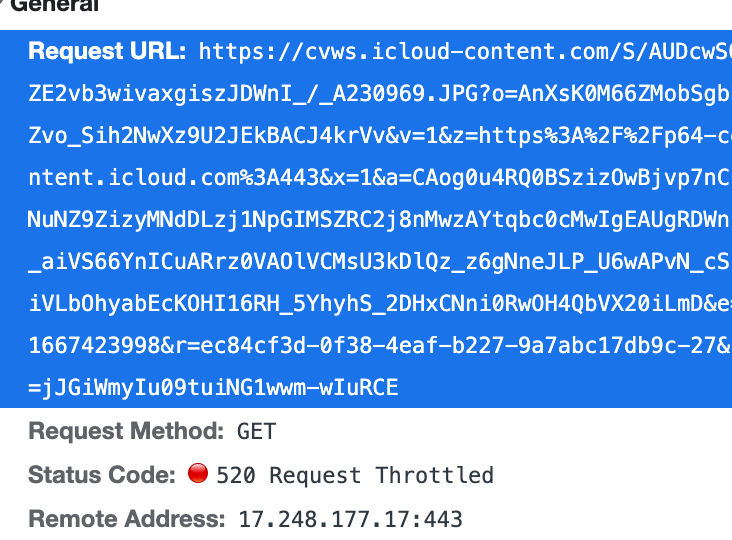Screen dimensions: 732x540
Task: Click the Request Method label
Action: pyautogui.click(x=126, y=431)
